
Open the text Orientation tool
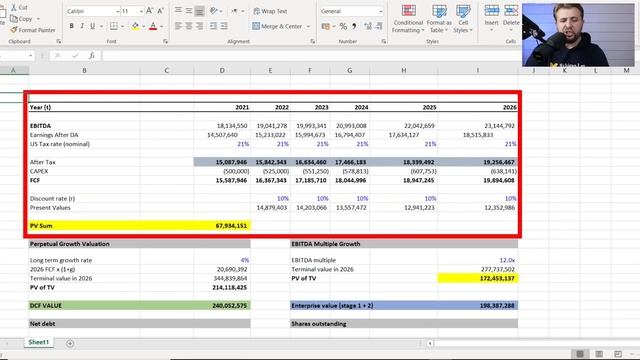click(214, 11)
